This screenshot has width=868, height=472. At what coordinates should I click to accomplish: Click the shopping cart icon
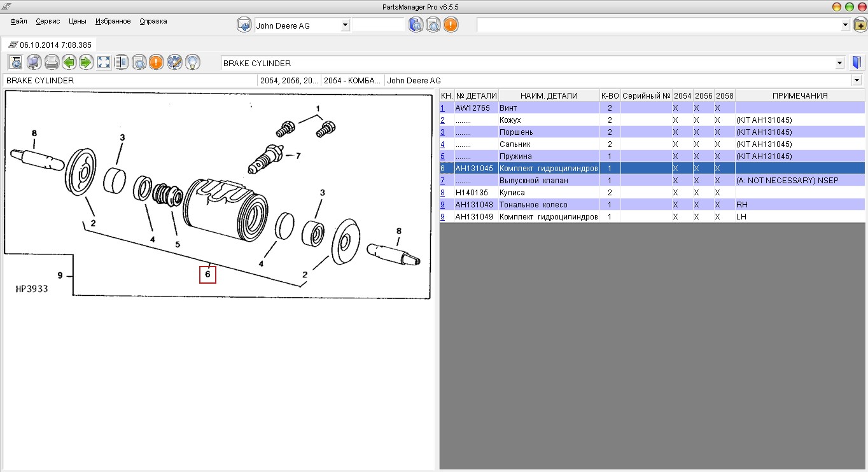(34, 62)
